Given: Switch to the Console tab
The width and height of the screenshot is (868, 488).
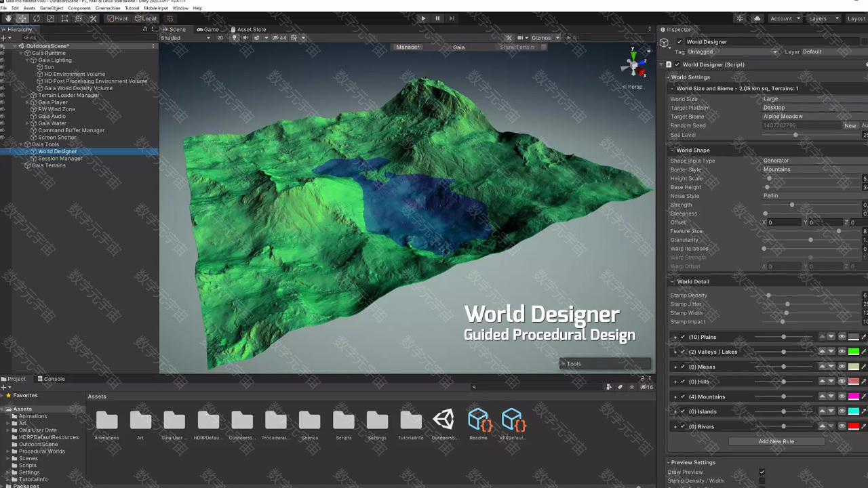Looking at the screenshot, I should (x=51, y=379).
